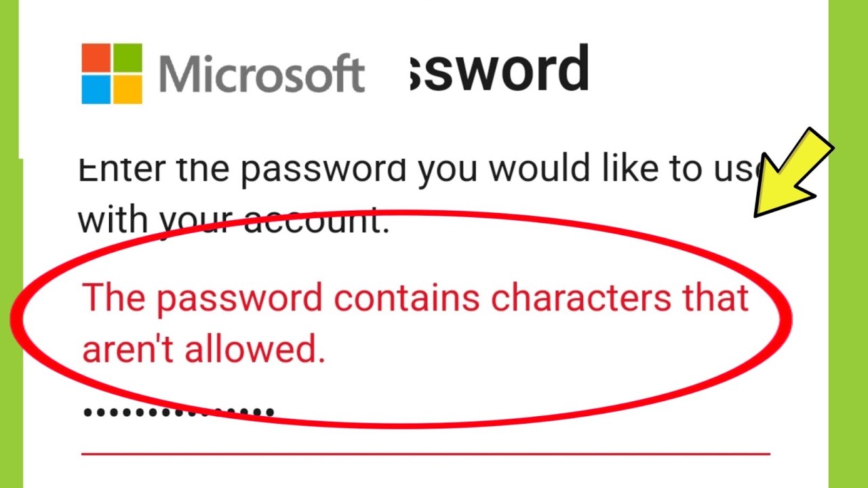Click the red square of Microsoft logo
868x488 pixels.
[96, 58]
